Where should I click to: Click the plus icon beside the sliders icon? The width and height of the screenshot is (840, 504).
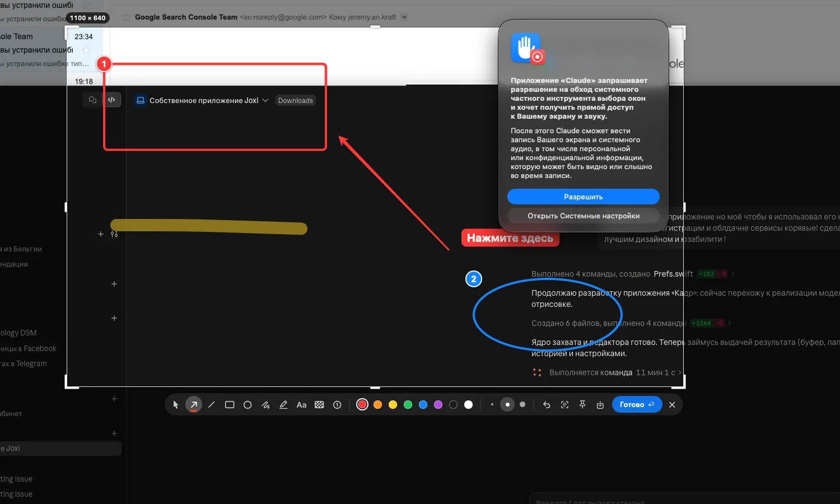101,234
